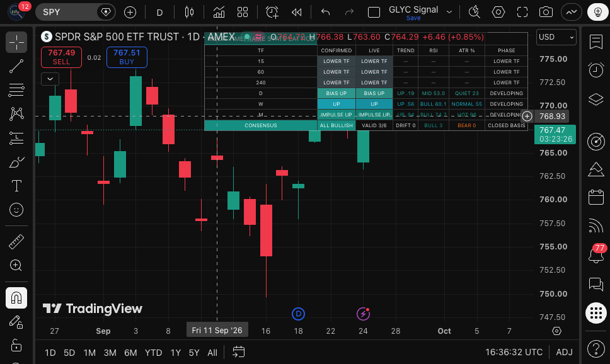The image size is (610, 364).
Task: Expand the GLYC Signal layout menu
Action: click(x=449, y=12)
